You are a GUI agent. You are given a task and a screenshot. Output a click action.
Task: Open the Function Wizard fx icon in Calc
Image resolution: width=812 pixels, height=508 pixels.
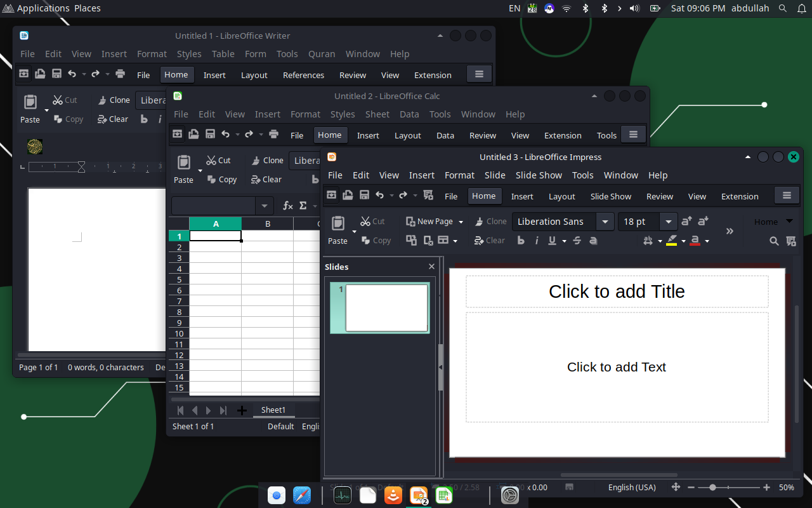pyautogui.click(x=288, y=206)
